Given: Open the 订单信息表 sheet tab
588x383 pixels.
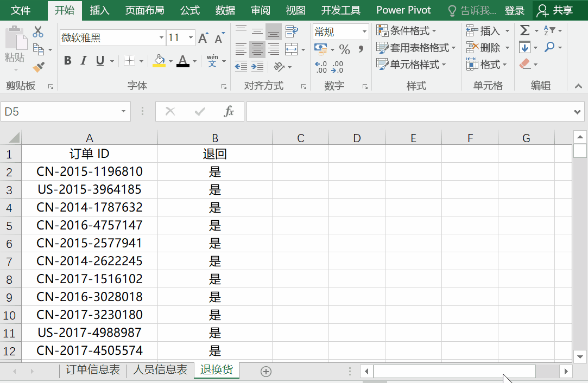Looking at the screenshot, I should 93,370.
